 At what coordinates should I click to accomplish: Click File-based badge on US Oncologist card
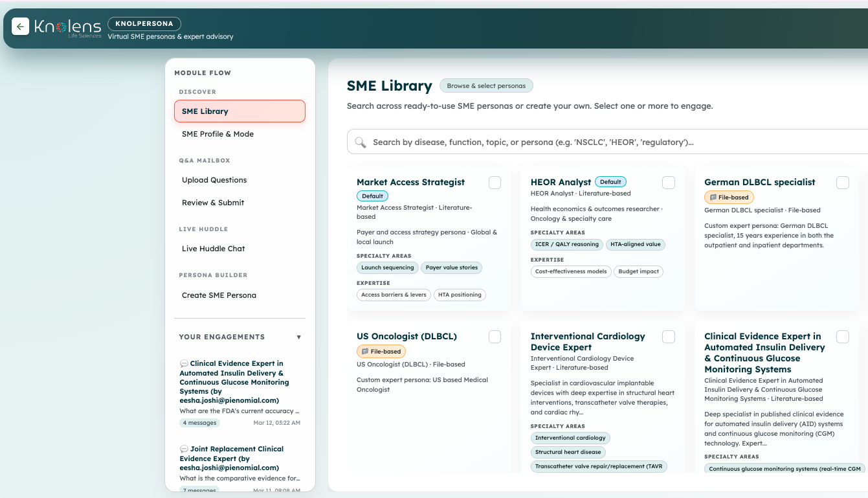(381, 352)
